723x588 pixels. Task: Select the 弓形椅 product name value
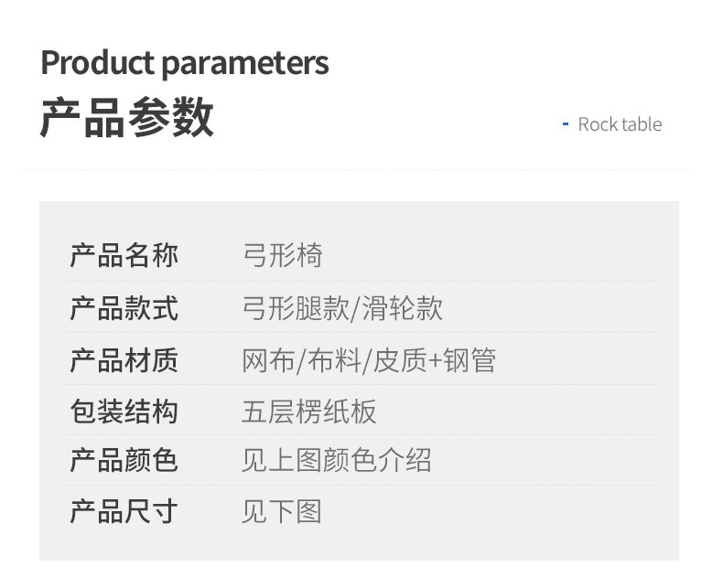coord(282,255)
